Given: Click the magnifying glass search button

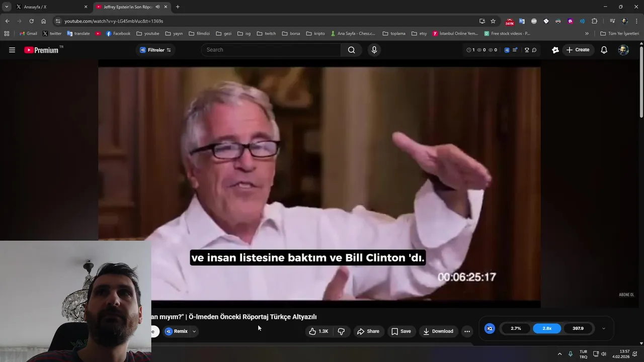Looking at the screenshot, I should 351,50.
